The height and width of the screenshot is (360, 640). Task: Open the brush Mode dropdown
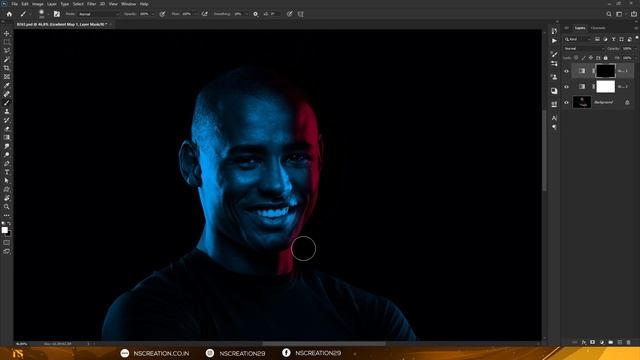98,14
